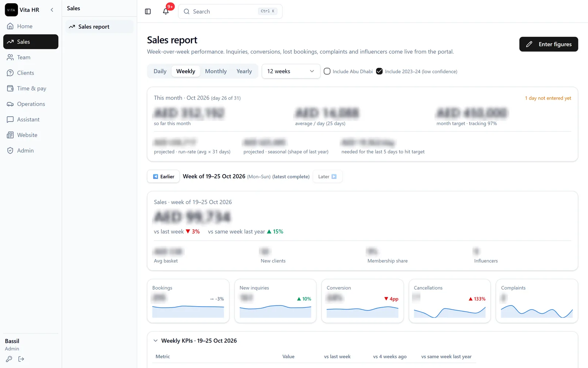Click Bassil user name in sidebar
The width and height of the screenshot is (588, 368).
point(12,341)
